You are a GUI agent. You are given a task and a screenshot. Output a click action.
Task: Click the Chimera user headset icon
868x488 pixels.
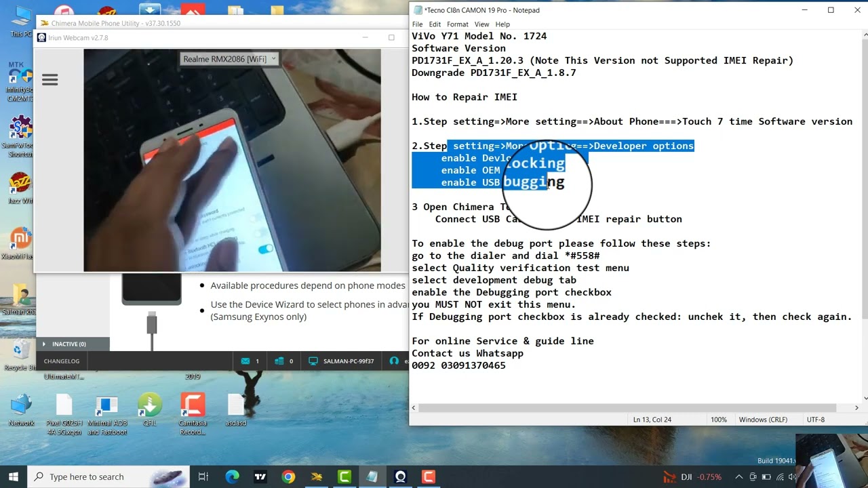coord(394,361)
